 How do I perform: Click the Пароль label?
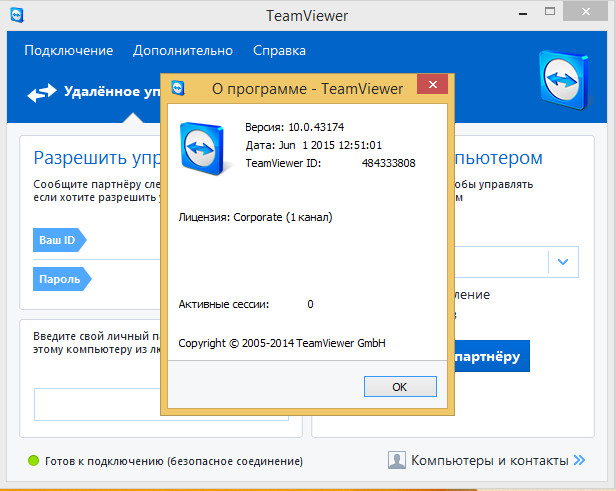coord(62,279)
